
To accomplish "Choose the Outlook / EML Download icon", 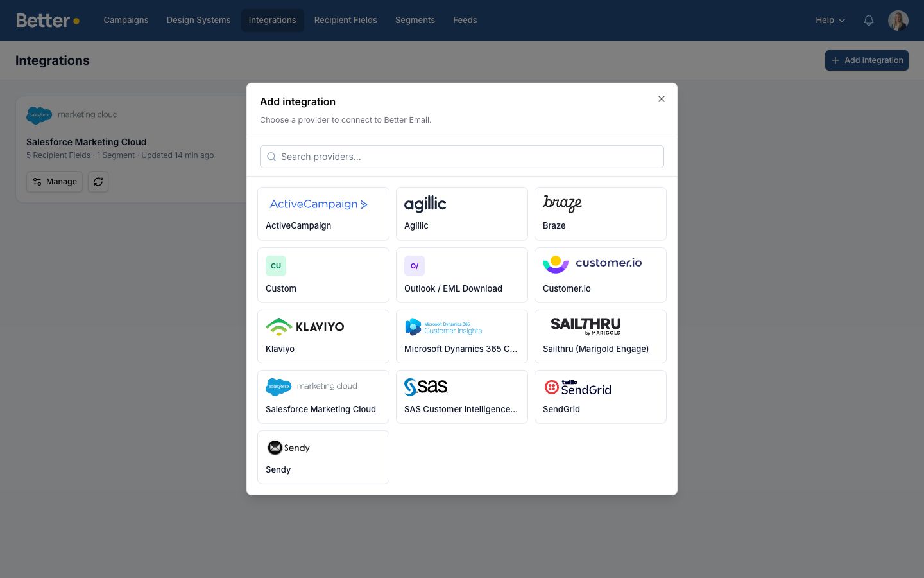I will click(x=415, y=266).
